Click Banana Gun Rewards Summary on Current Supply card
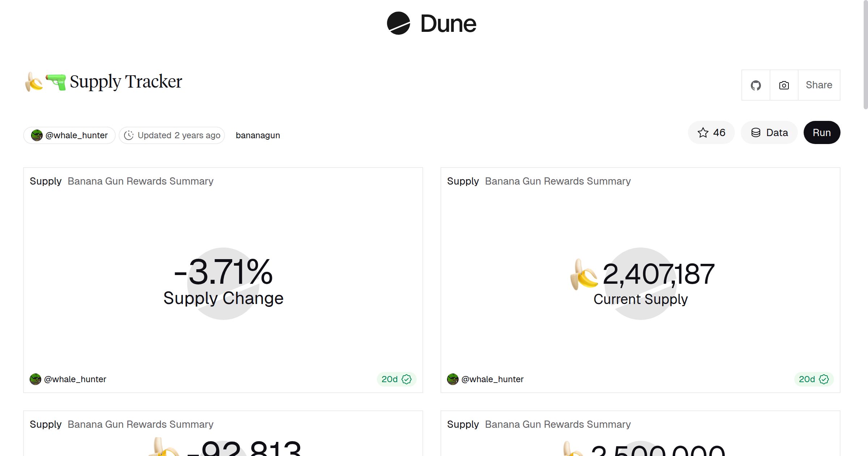Viewport: 868px width, 456px height. [557, 181]
